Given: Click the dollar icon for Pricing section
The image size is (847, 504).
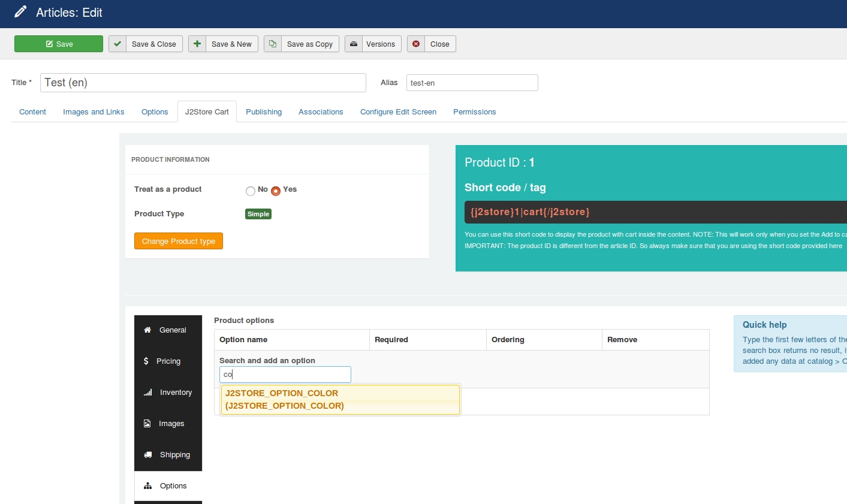Looking at the screenshot, I should (x=146, y=361).
